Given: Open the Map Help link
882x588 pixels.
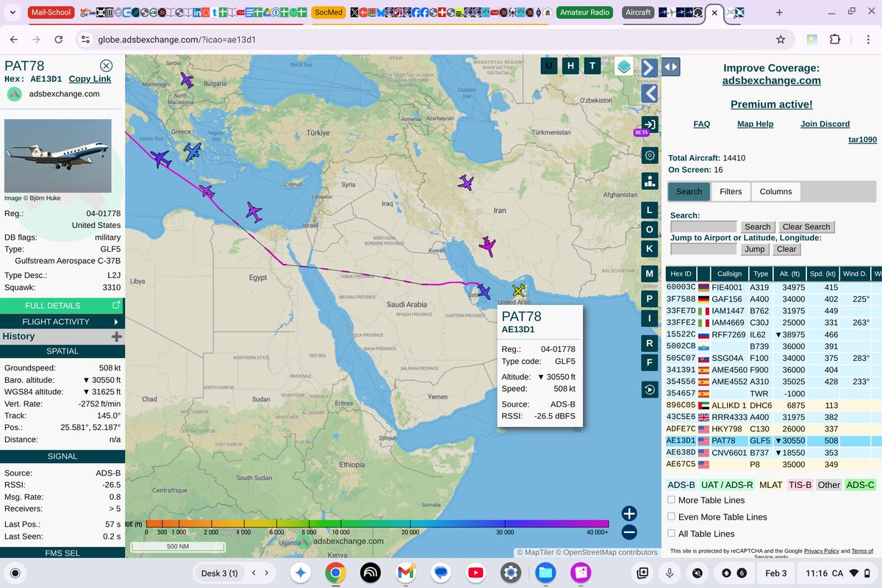Looking at the screenshot, I should (756, 124).
